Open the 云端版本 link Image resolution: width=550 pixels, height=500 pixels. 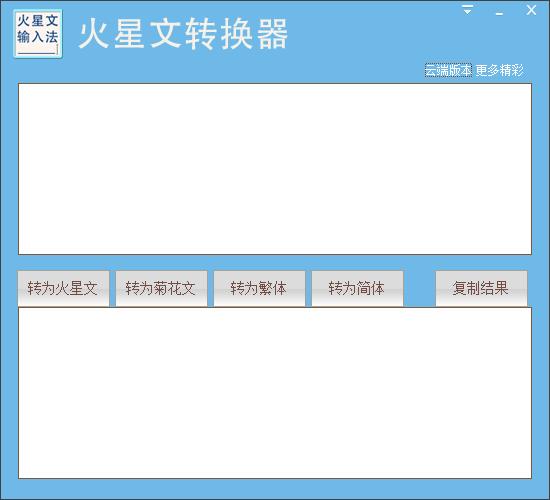448,70
